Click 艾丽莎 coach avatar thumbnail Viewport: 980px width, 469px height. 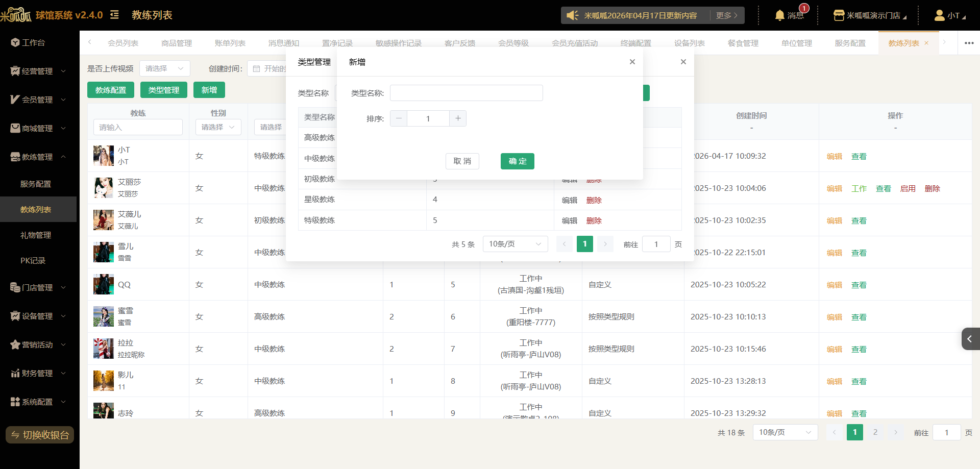pos(104,188)
